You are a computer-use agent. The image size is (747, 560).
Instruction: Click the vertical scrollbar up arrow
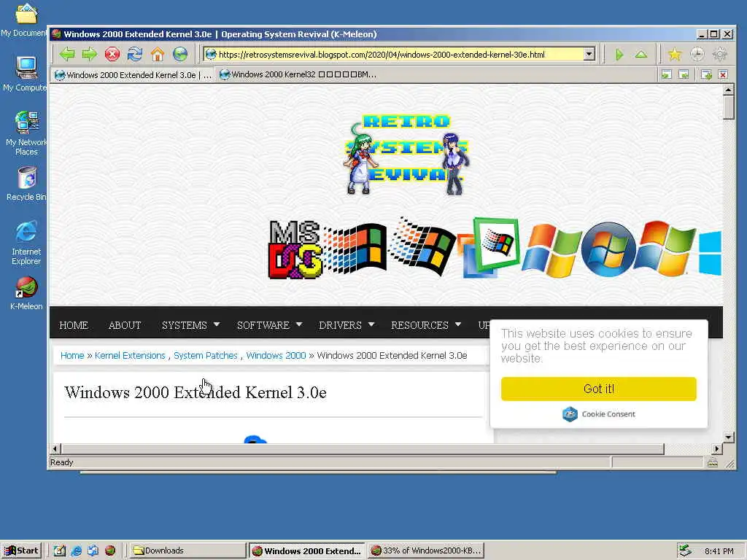pyautogui.click(x=729, y=89)
